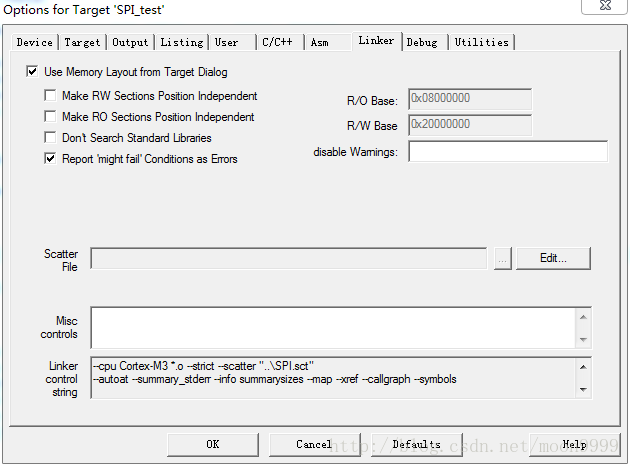Confirm options with OK button
This screenshot has width=630, height=466.
(213, 444)
